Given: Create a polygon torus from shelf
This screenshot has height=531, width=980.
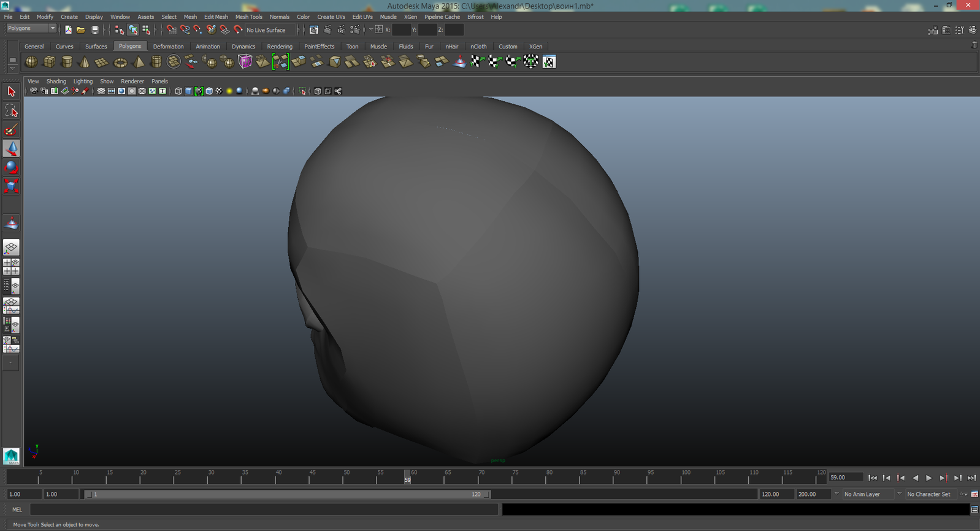Looking at the screenshot, I should pyautogui.click(x=120, y=61).
